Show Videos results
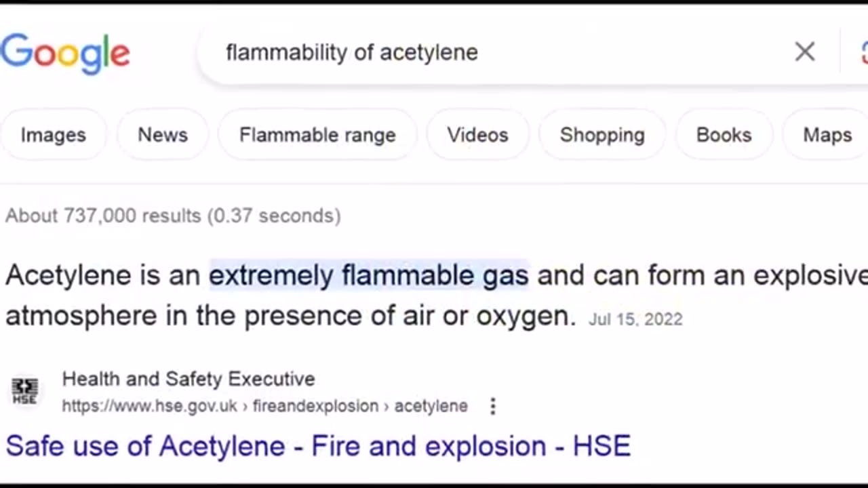The image size is (868, 488). click(477, 135)
